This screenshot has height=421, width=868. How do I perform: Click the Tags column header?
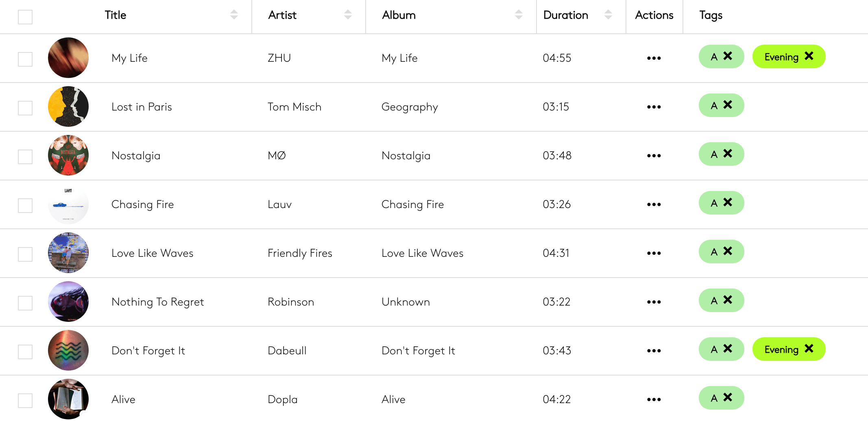click(711, 15)
